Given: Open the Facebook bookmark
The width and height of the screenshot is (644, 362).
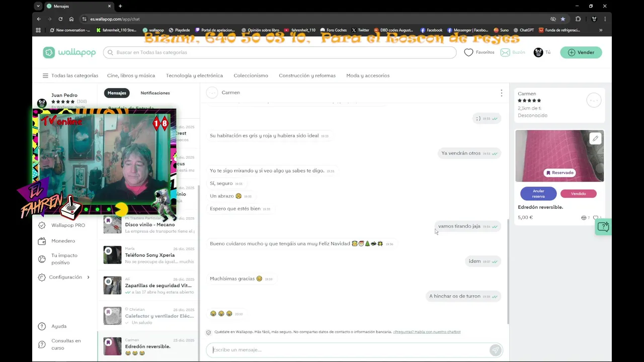Looking at the screenshot, I should coord(431,30).
